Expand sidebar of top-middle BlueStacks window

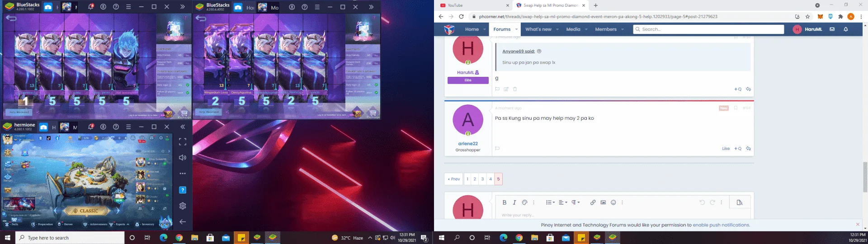point(371,7)
